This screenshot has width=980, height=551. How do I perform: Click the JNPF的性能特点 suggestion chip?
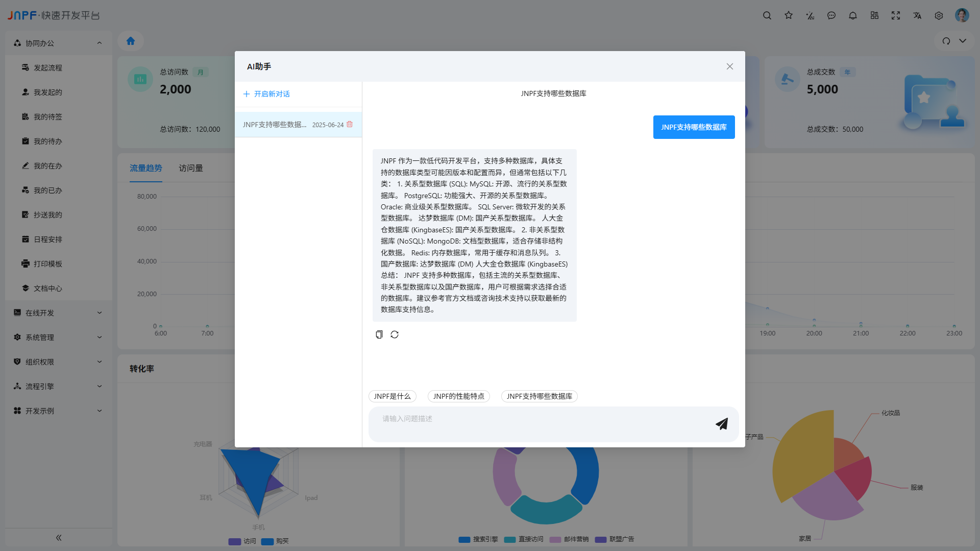(x=458, y=396)
